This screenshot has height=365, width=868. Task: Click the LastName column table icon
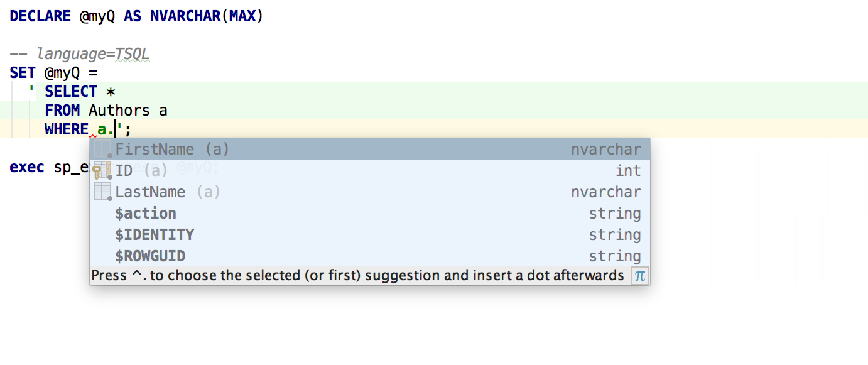[x=102, y=192]
